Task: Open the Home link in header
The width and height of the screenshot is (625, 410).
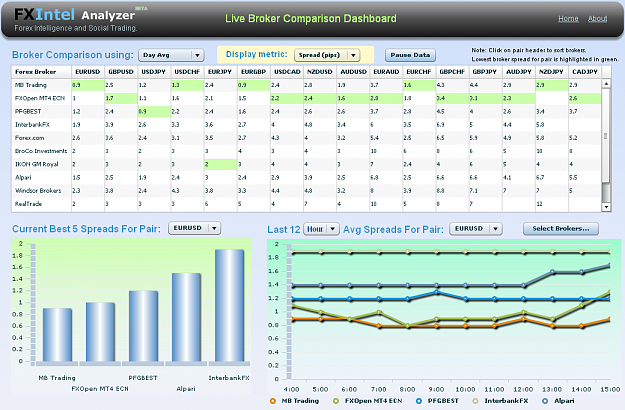Action: tap(568, 18)
